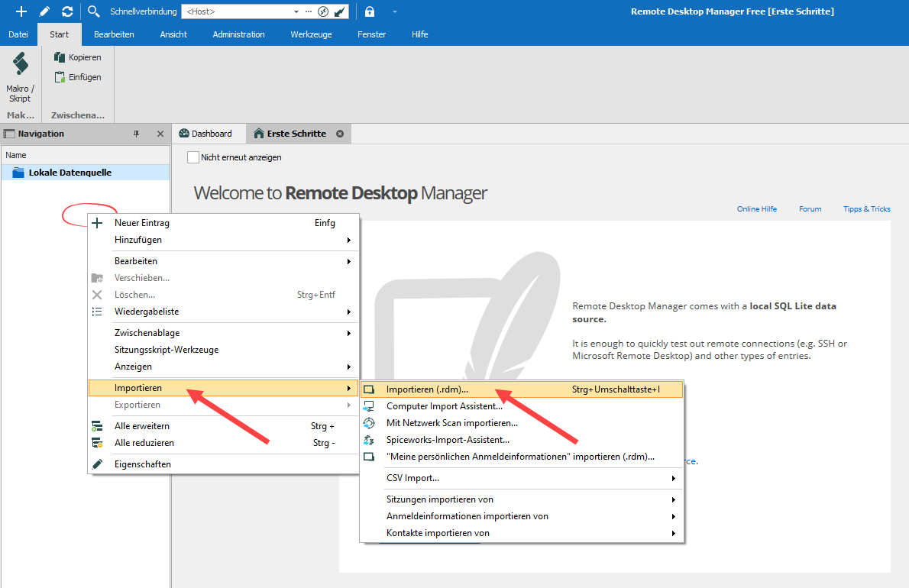Click the Kopieren button in ribbon

pyautogui.click(x=77, y=57)
